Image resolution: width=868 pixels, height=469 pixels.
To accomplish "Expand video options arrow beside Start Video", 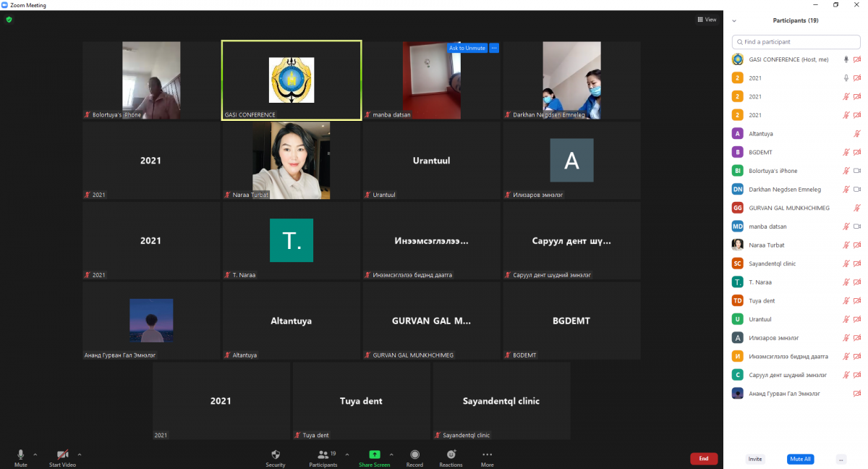I will (x=80, y=455).
